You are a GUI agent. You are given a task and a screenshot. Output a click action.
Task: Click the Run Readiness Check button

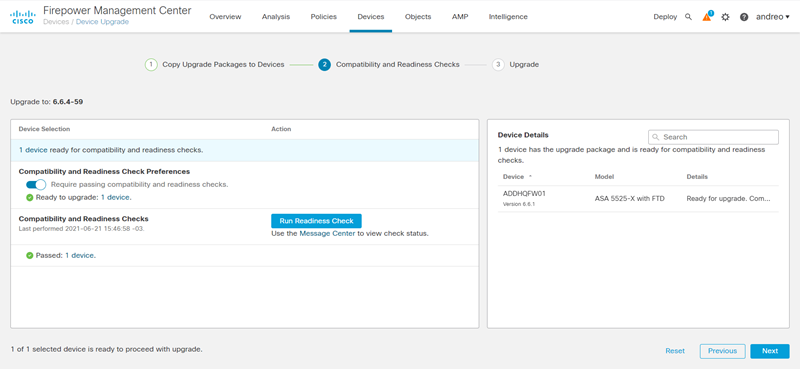316,221
